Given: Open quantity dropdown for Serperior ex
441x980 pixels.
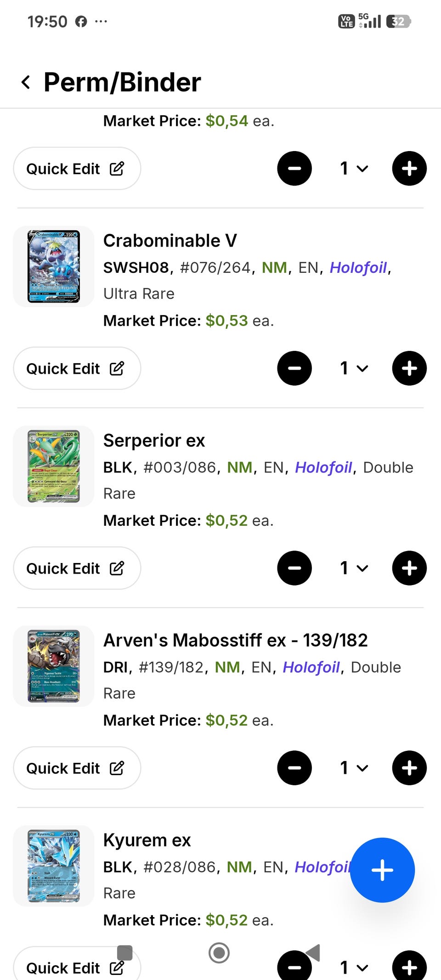Looking at the screenshot, I should (x=354, y=568).
